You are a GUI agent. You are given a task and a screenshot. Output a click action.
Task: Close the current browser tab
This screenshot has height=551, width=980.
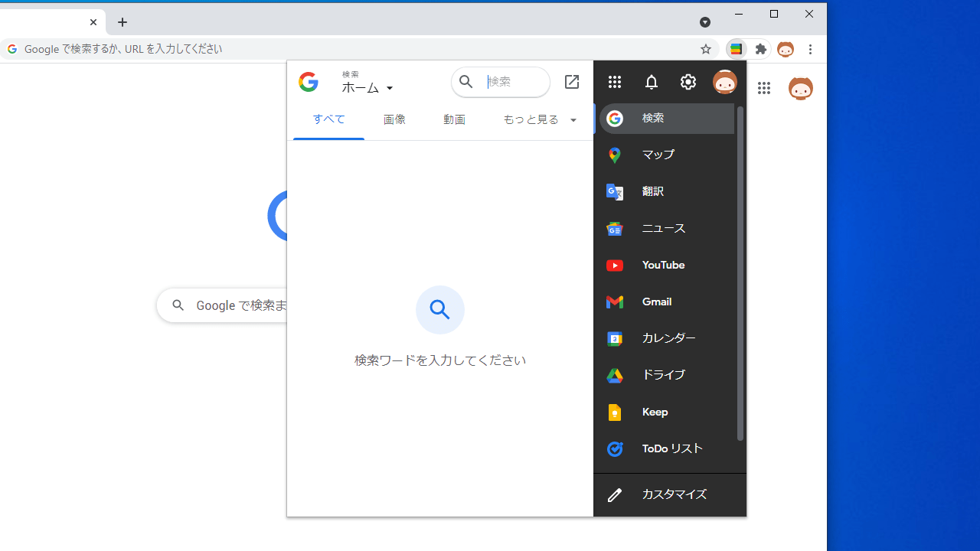[93, 22]
